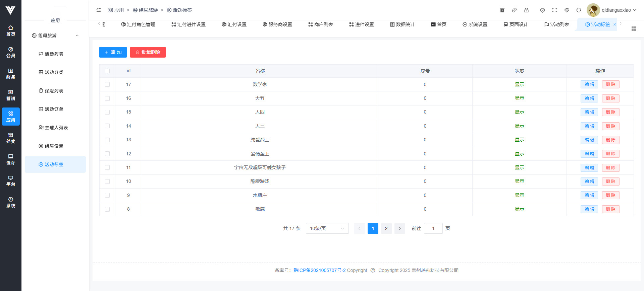Screen dimensions: 644x291
Task: Open the 10条/页 page size dropdown
Action: point(327,228)
